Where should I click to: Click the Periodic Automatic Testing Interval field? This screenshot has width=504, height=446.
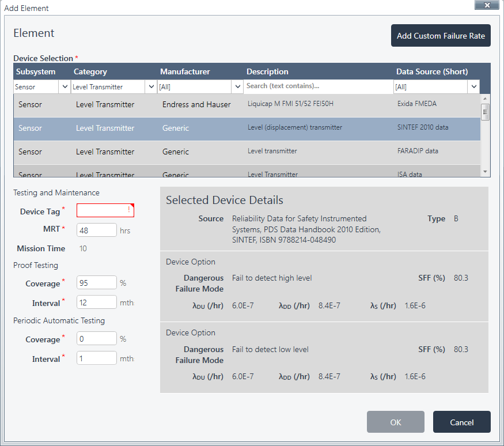96,358
